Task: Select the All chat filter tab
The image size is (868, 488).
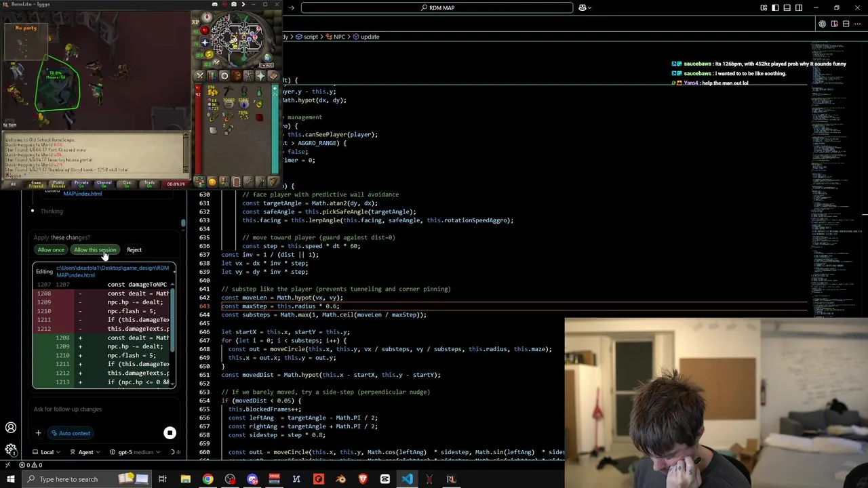Action: (x=12, y=184)
